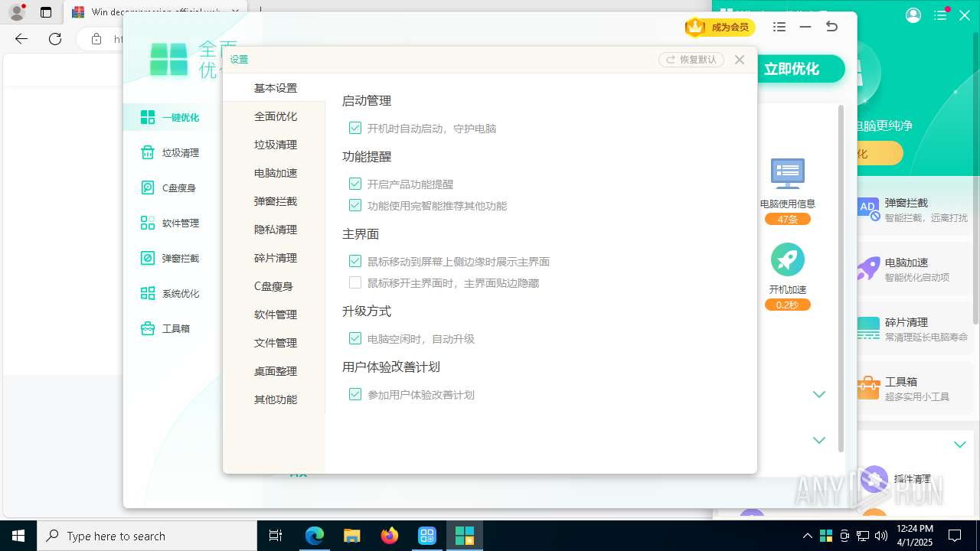
Task: Click the 成为会员 crown badge
Action: pos(720,27)
